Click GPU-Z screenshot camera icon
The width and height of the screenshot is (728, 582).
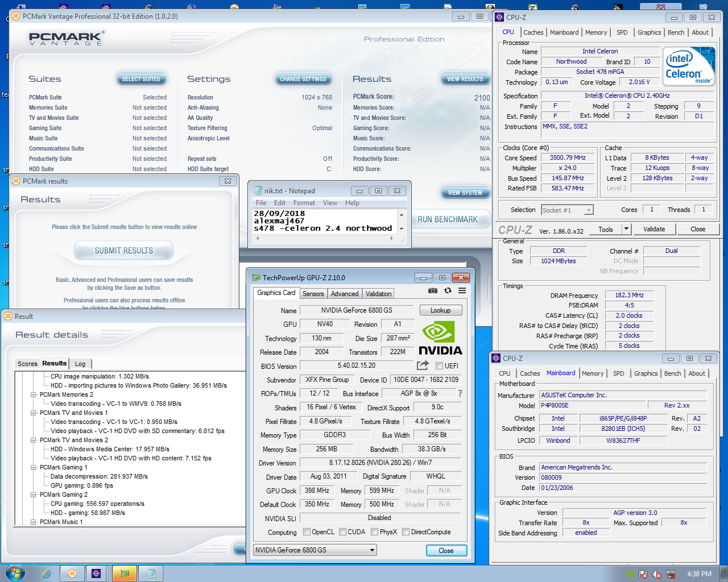click(433, 290)
